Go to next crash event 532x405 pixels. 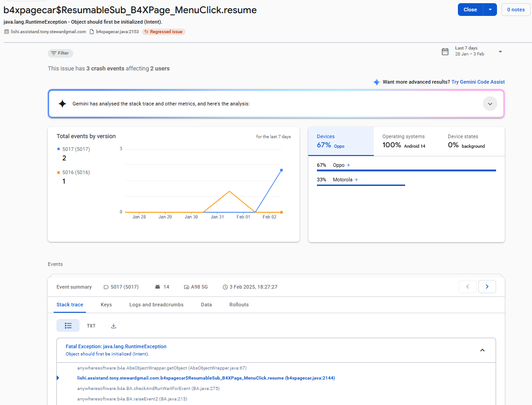[487, 286]
